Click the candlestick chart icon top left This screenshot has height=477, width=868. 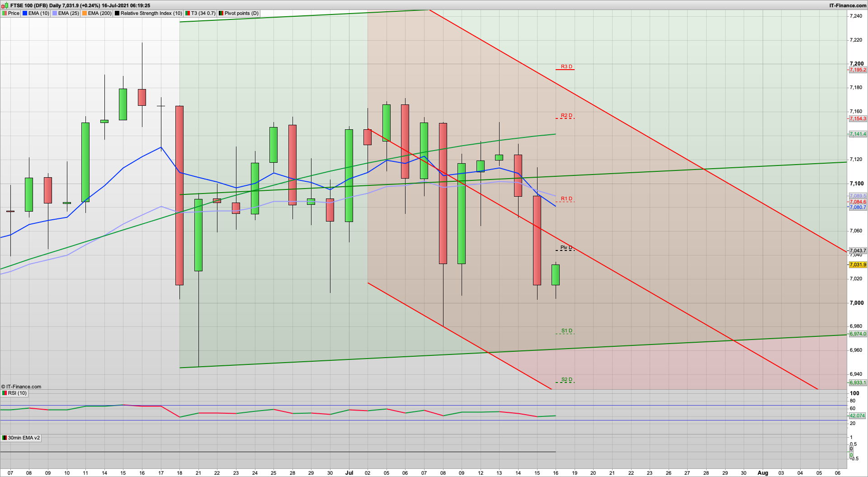(x=5, y=5)
